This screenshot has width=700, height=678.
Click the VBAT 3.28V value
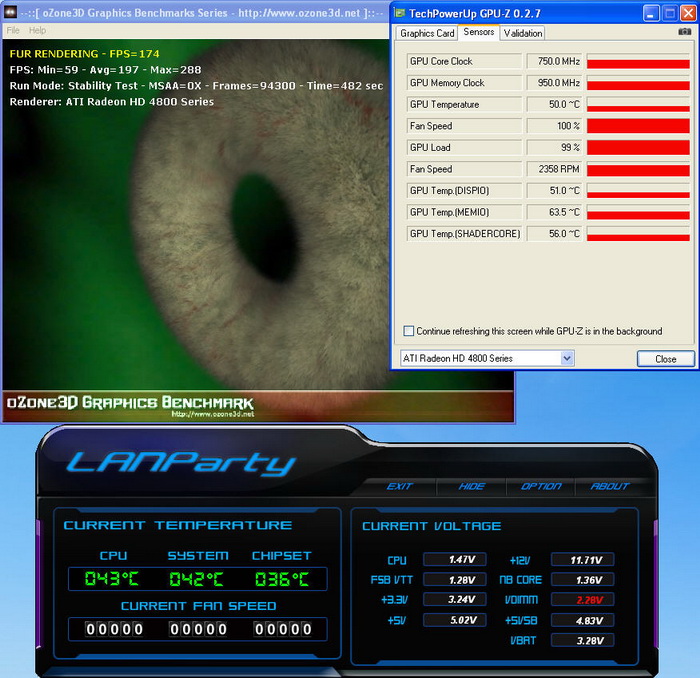[x=583, y=640]
